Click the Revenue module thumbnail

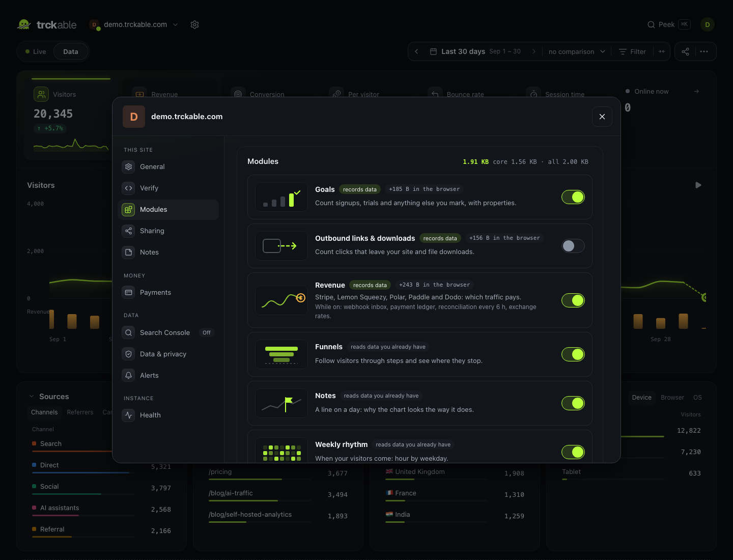[281, 300]
